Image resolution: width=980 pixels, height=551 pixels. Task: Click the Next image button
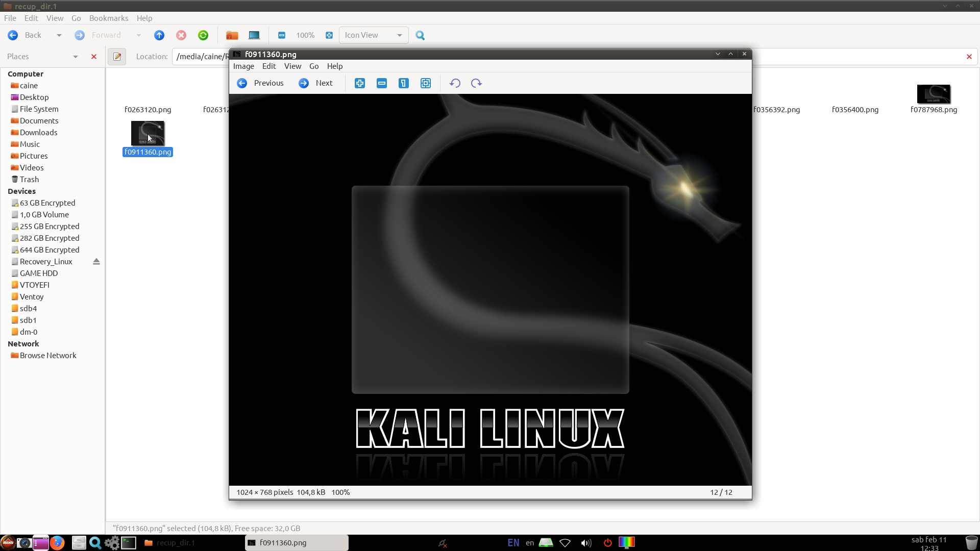[x=316, y=83]
